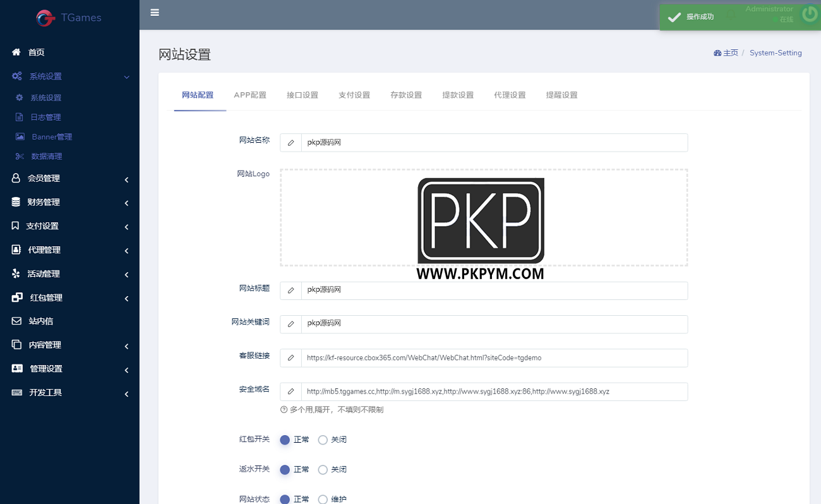Click the contact icon beside 代理管理
821x504 pixels.
coord(16,250)
